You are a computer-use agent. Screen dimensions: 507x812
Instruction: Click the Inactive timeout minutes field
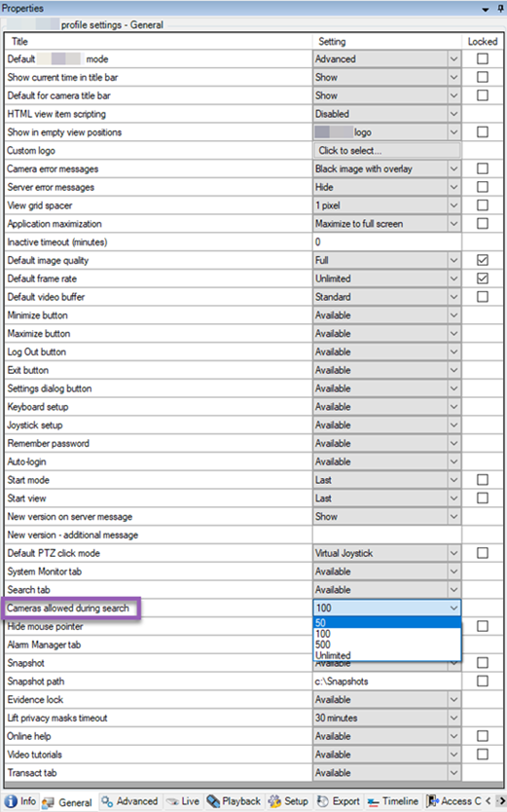tap(386, 241)
